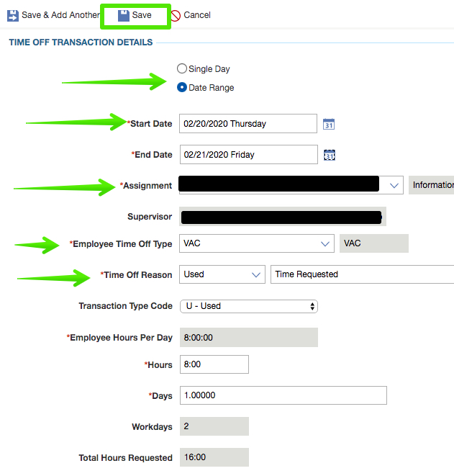Click the read-only VAC code box

pos(374,243)
